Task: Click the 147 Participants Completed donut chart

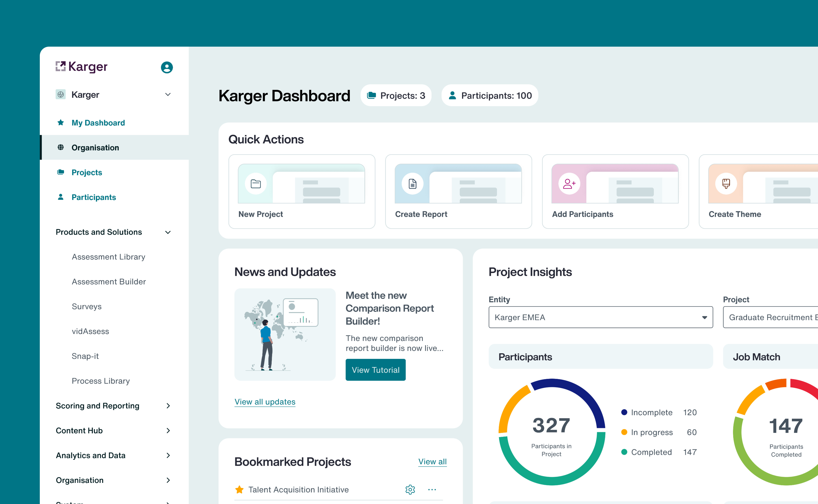Action: [x=775, y=432]
